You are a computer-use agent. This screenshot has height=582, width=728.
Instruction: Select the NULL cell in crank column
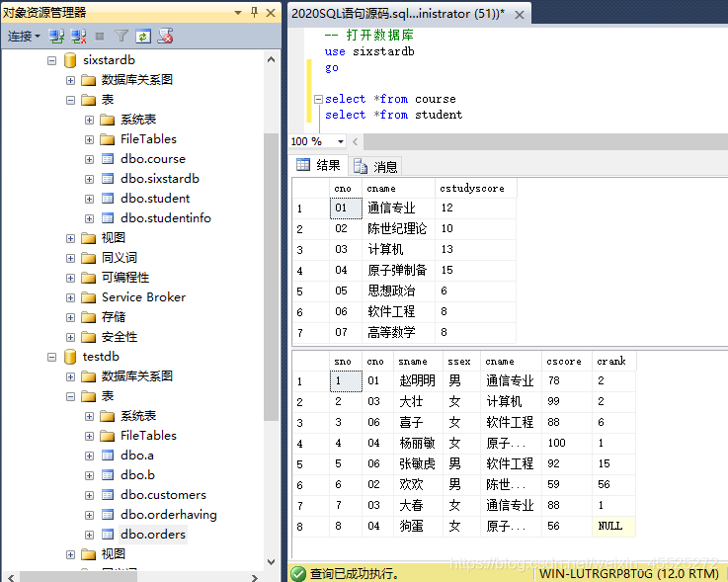[613, 527]
